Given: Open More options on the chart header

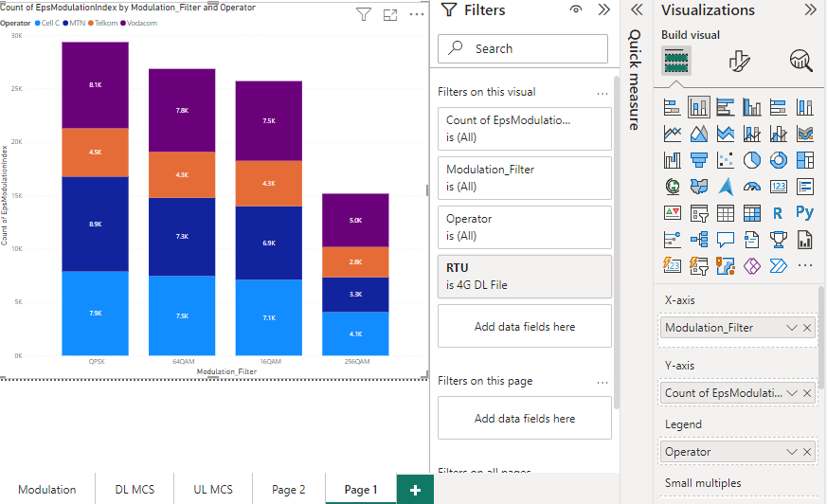Looking at the screenshot, I should (417, 15).
